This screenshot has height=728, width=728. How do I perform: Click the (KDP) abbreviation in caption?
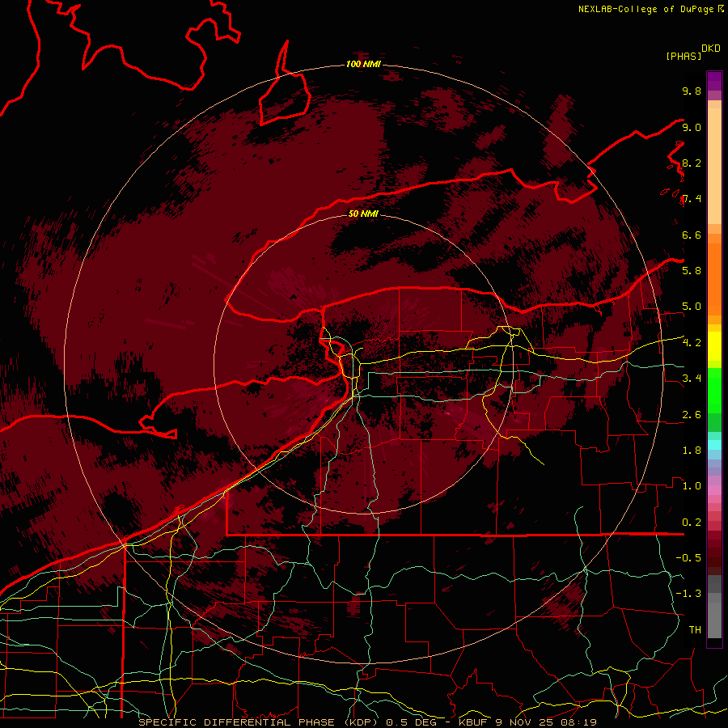coord(360,722)
